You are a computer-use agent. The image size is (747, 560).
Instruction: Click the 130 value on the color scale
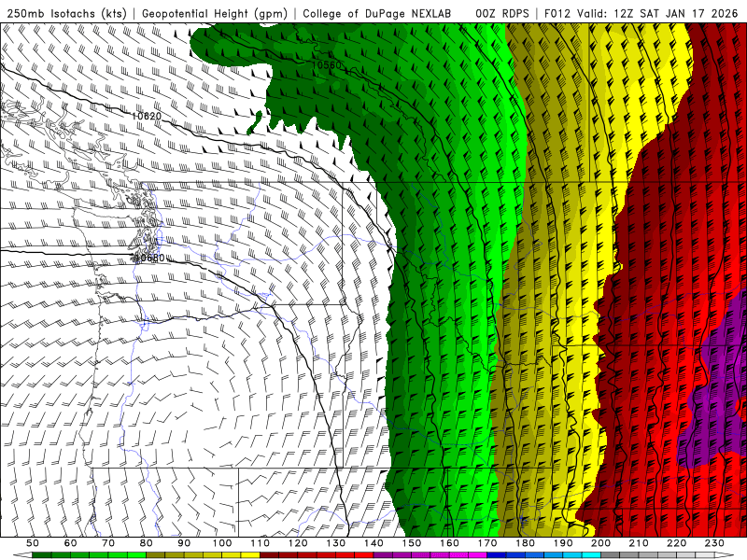tap(336, 543)
